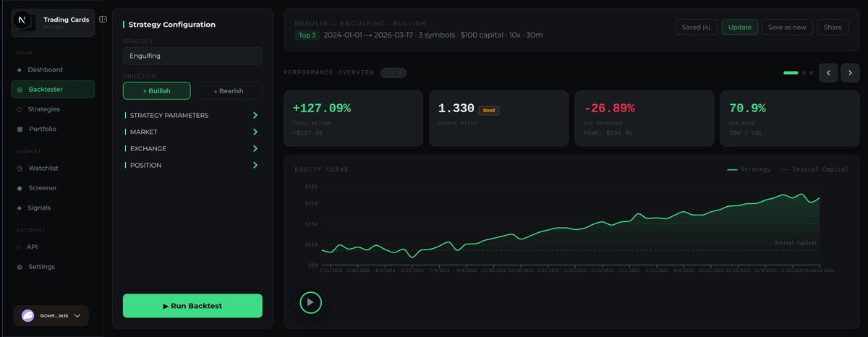Click the Strategy Configuration heading
The image size is (868, 337).
pos(172,25)
